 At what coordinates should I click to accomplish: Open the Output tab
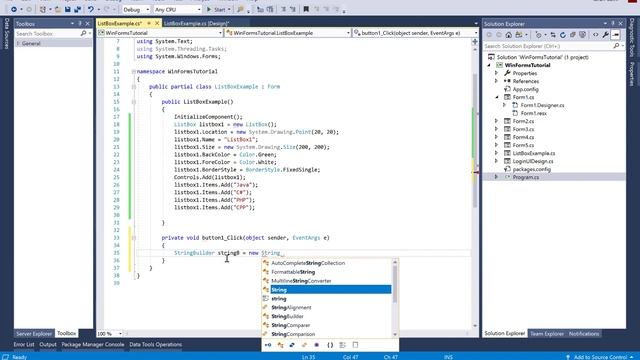48,345
